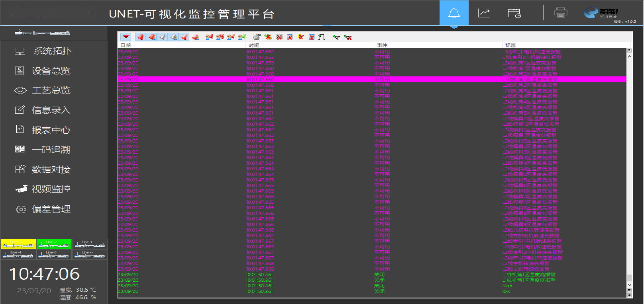The image size is (644, 304).
Task: Open the red triangle dropdown in toolbar
Action: [126, 37]
